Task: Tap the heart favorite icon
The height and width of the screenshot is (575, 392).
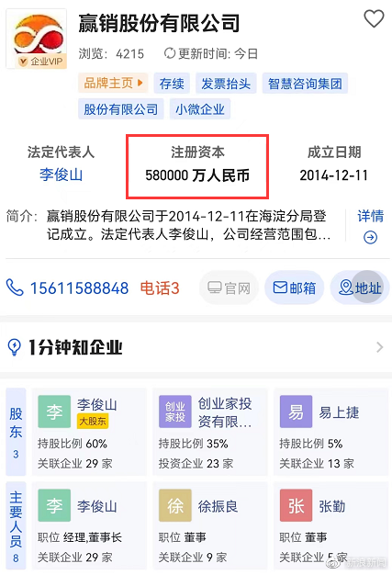Action: 374,18
